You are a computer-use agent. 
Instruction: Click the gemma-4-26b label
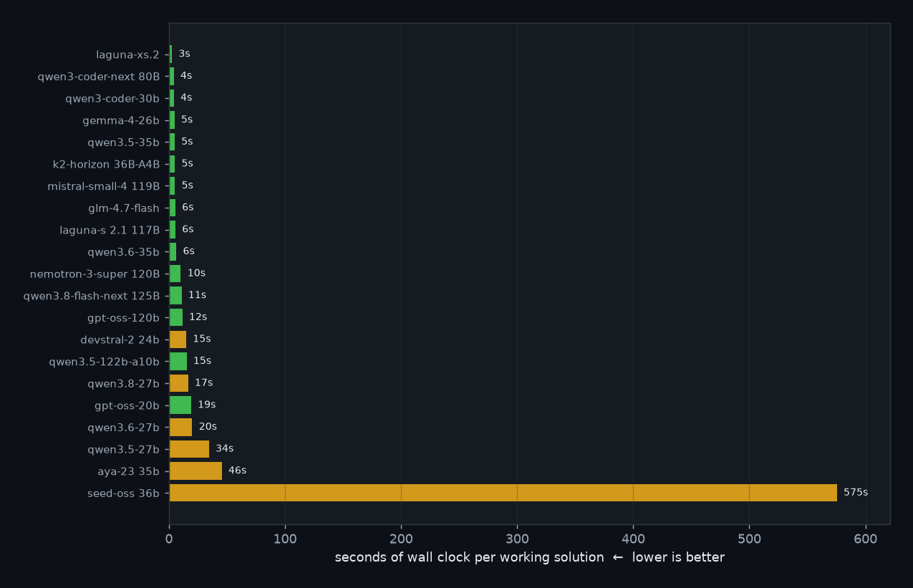(121, 120)
